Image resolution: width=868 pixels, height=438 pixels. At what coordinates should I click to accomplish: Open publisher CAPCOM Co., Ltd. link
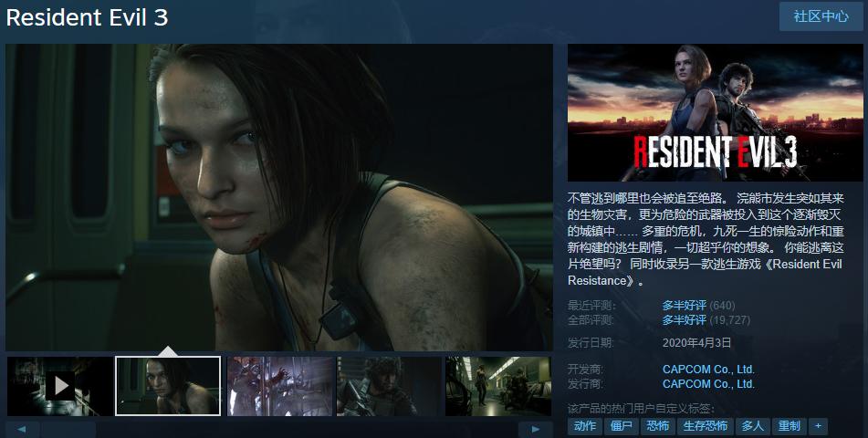point(708,384)
